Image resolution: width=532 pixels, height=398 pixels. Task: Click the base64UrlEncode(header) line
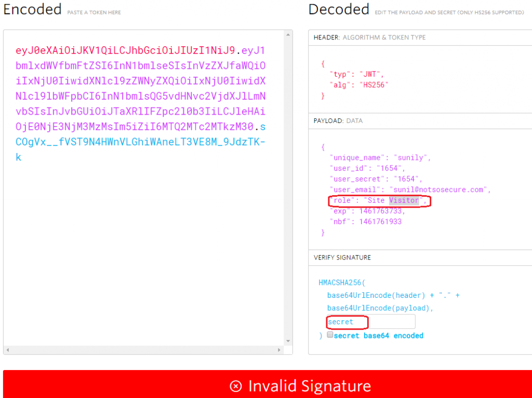(x=393, y=295)
